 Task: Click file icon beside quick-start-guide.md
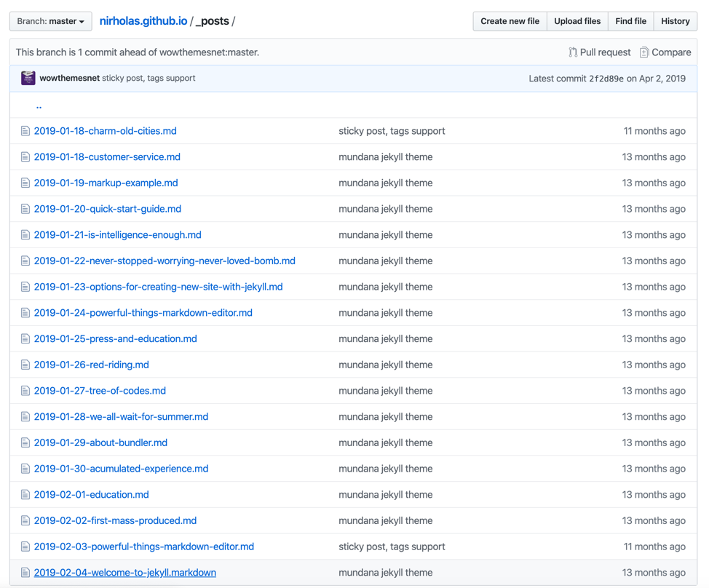pyautogui.click(x=25, y=209)
